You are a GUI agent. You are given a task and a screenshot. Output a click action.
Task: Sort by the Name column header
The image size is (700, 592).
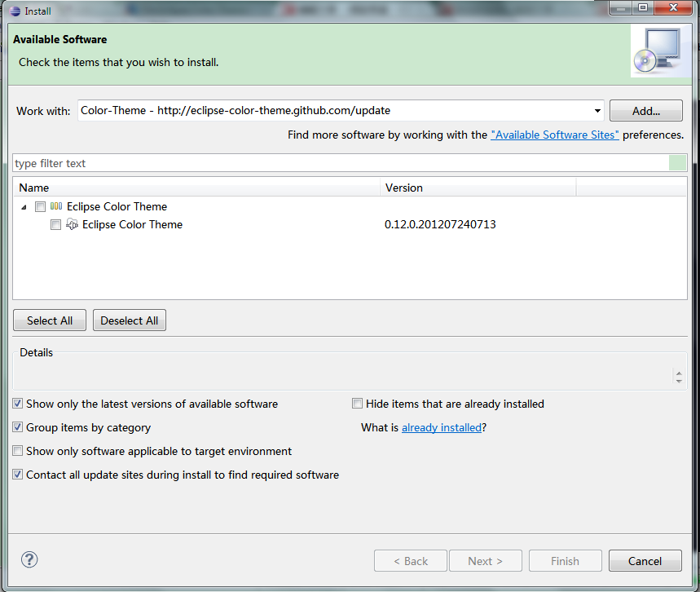click(196, 188)
